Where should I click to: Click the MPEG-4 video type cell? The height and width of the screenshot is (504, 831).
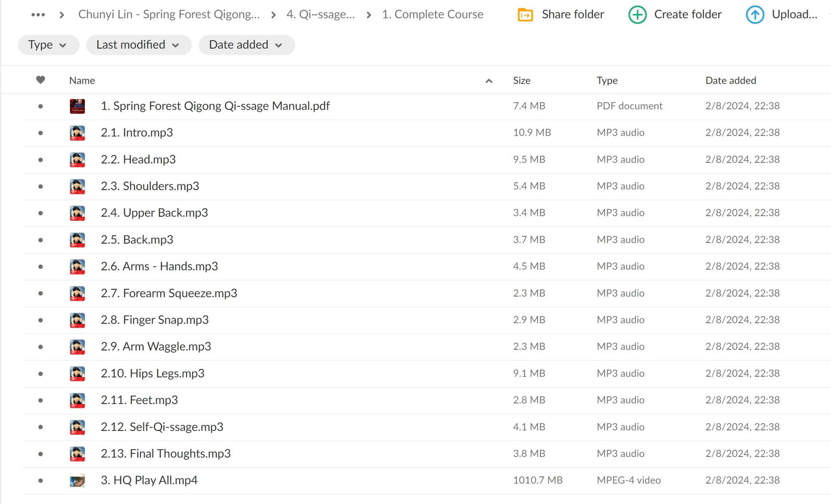pos(629,480)
